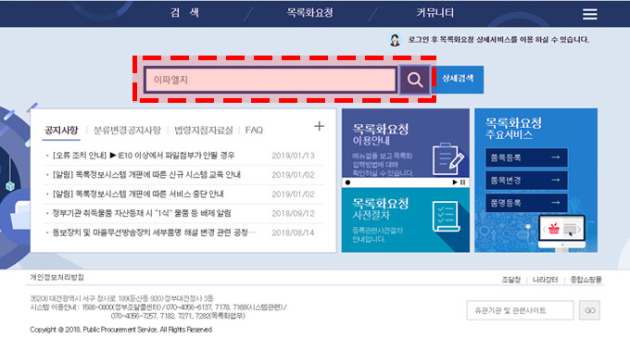630x364 pixels.
Task: Open notice about 신규 시스템 교육 안내
Action: click(x=146, y=175)
